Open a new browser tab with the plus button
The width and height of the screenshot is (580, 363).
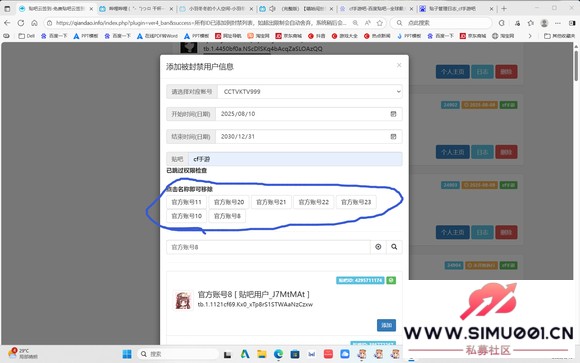click(x=504, y=8)
